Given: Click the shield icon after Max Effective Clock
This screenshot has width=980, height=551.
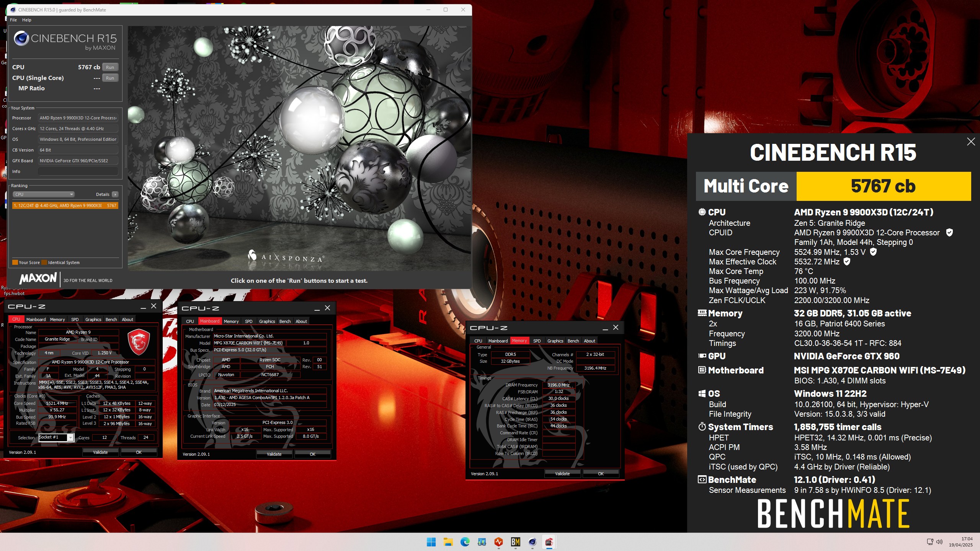Looking at the screenshot, I should 847,261.
